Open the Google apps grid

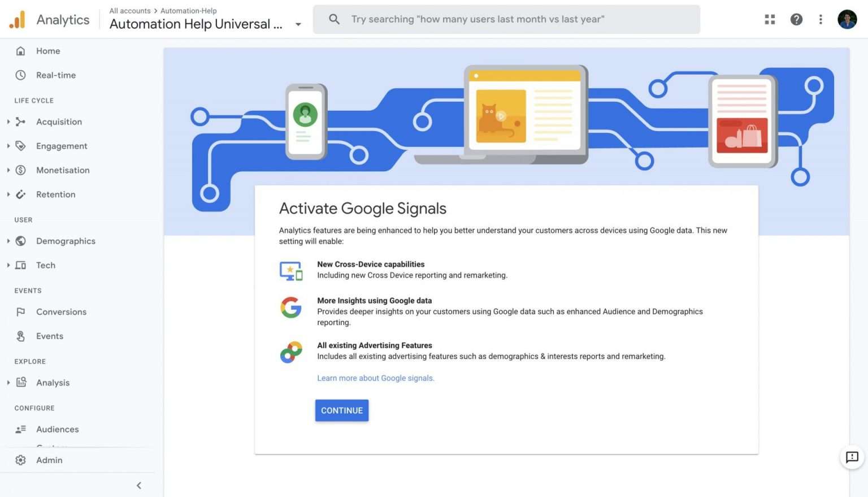770,19
